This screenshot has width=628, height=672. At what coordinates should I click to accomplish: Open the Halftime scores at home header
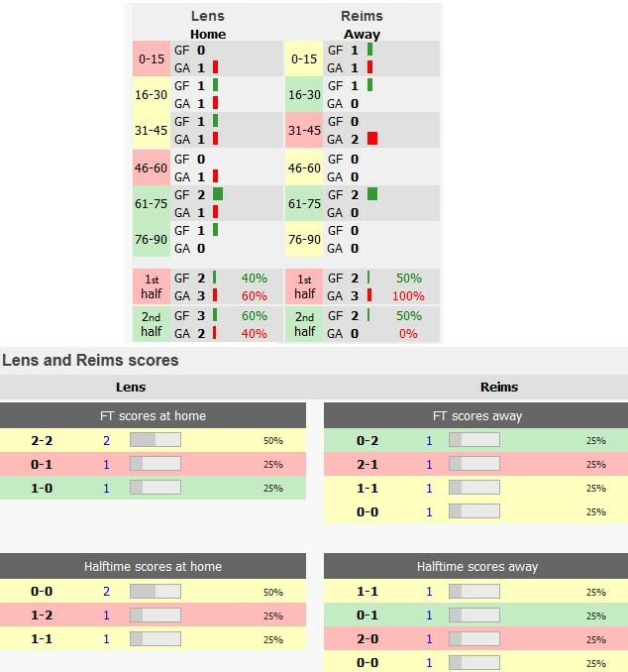pos(153,566)
